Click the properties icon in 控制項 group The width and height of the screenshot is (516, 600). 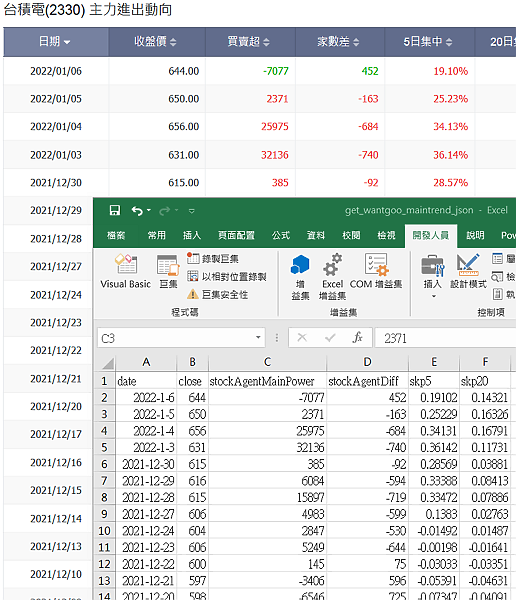click(x=497, y=259)
